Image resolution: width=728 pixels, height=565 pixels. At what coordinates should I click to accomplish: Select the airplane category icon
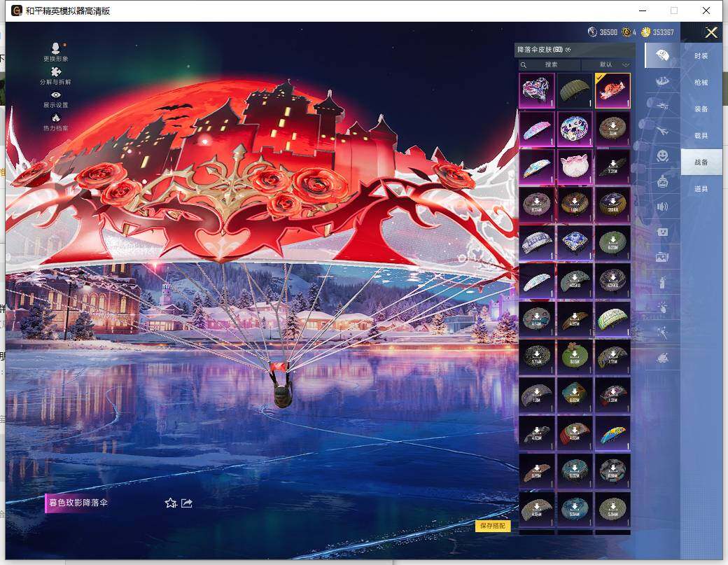pyautogui.click(x=662, y=131)
